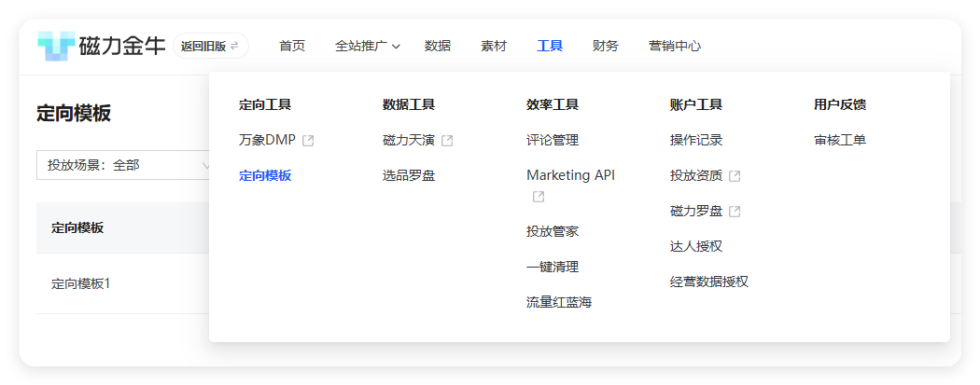Screen dimensions: 980x385
Task: Click the 定向模板 table column header
Action: coord(77,227)
